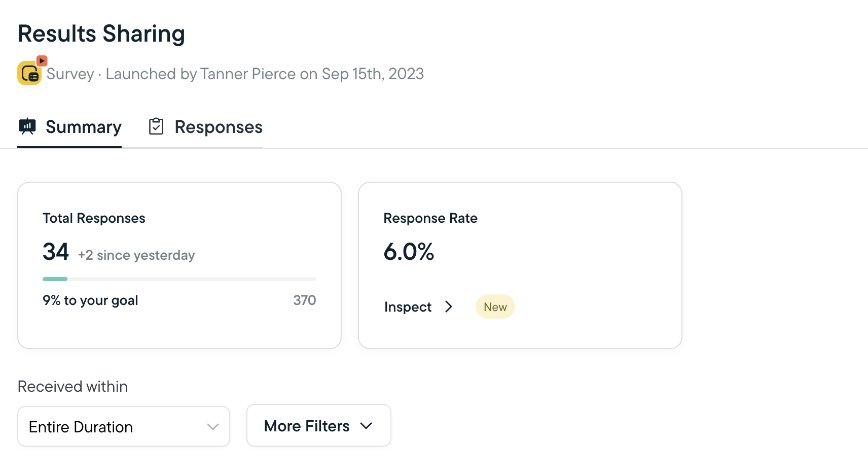This screenshot has width=868, height=474.
Task: Click the Response Rate card heading
Action: click(x=430, y=218)
